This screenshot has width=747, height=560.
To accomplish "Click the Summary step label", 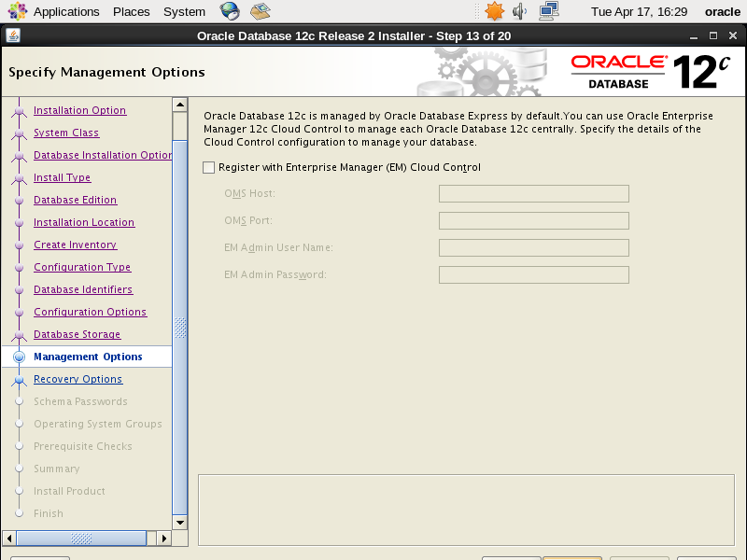I will (57, 469).
